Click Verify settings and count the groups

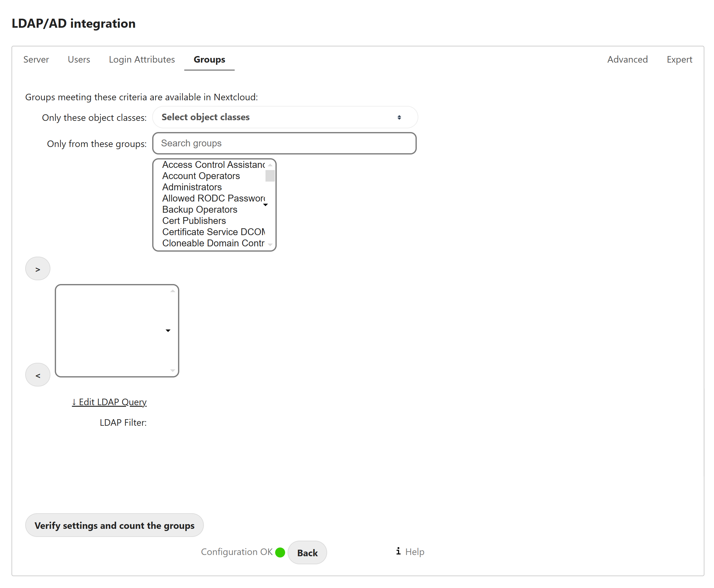pos(114,525)
